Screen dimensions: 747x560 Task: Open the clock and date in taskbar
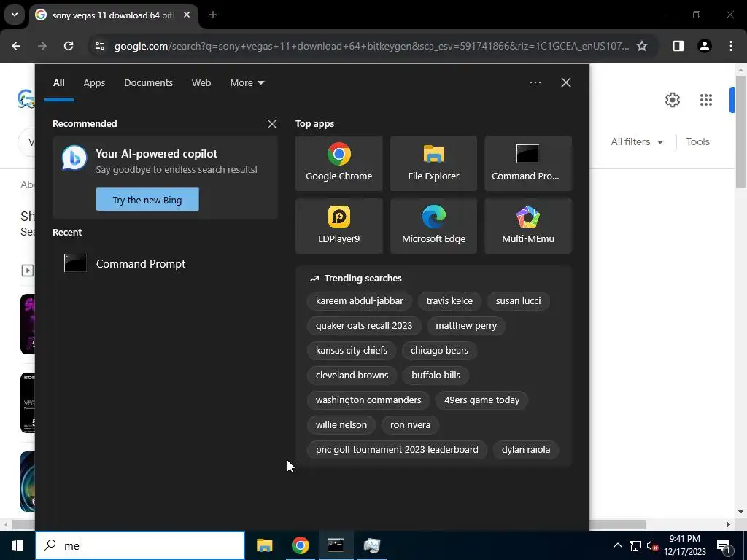click(x=684, y=545)
